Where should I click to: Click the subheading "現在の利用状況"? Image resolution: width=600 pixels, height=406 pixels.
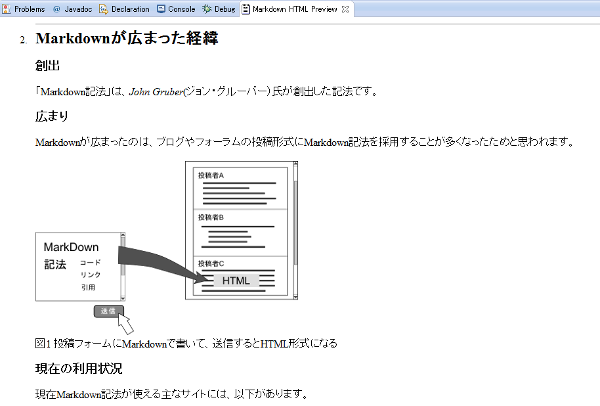pyautogui.click(x=79, y=368)
